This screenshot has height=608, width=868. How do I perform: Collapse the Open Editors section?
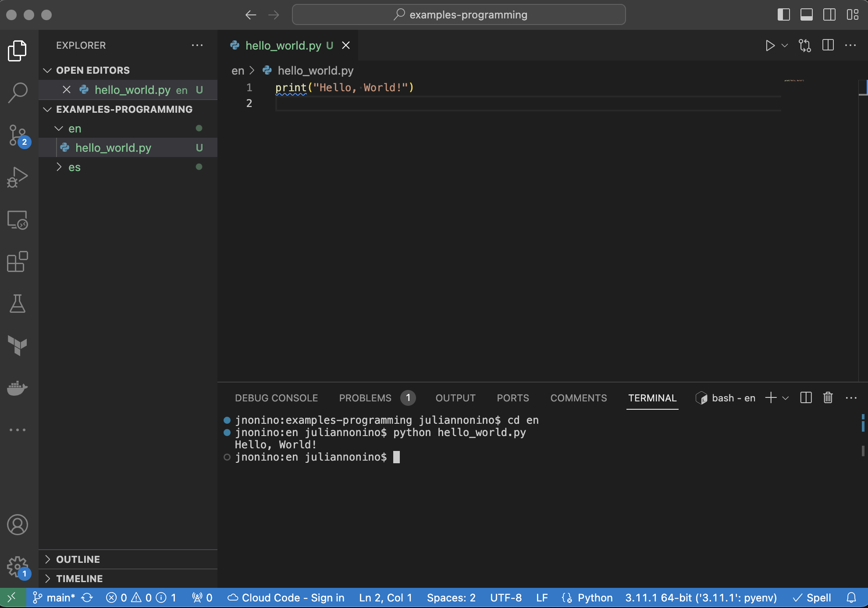(47, 70)
